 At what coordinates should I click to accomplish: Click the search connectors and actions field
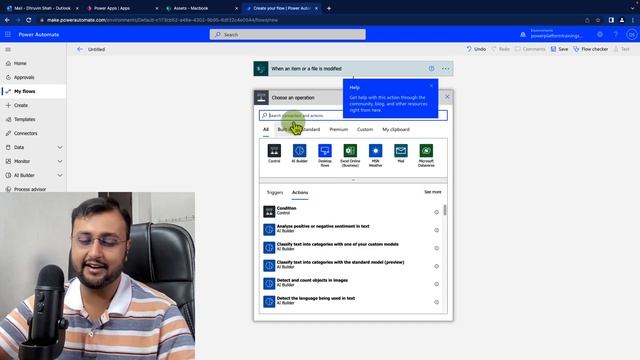[x=353, y=116]
